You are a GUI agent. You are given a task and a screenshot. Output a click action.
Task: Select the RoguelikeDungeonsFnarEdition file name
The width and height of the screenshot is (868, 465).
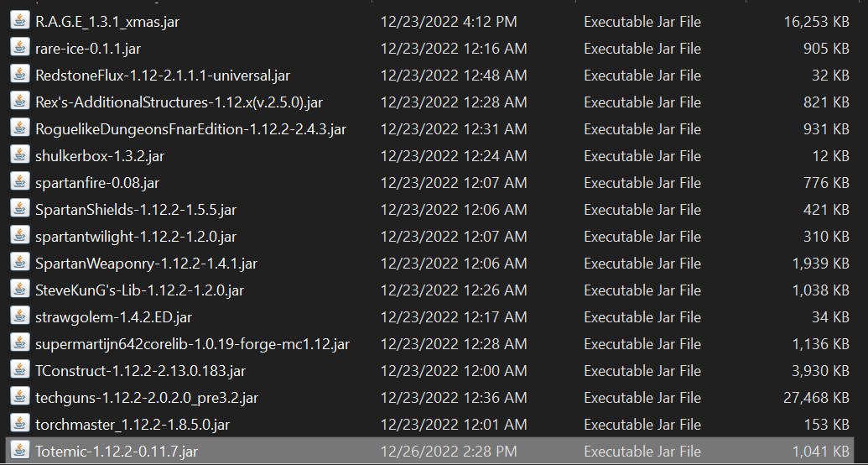point(190,129)
